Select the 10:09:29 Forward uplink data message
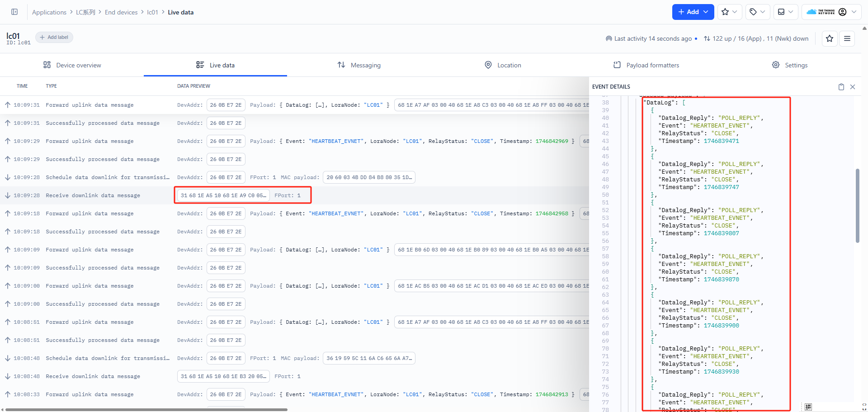 coord(294,141)
